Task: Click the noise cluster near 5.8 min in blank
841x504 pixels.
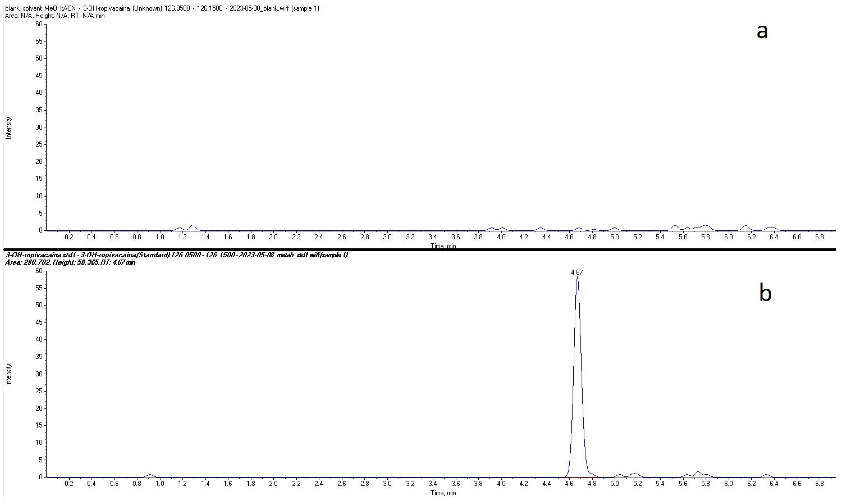Action: pos(705,227)
